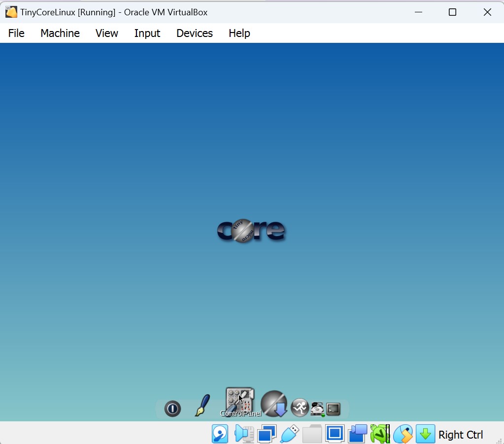This screenshot has height=444, width=504.
Task: Launch the Terminal icon in the dock
Action: 334,410
